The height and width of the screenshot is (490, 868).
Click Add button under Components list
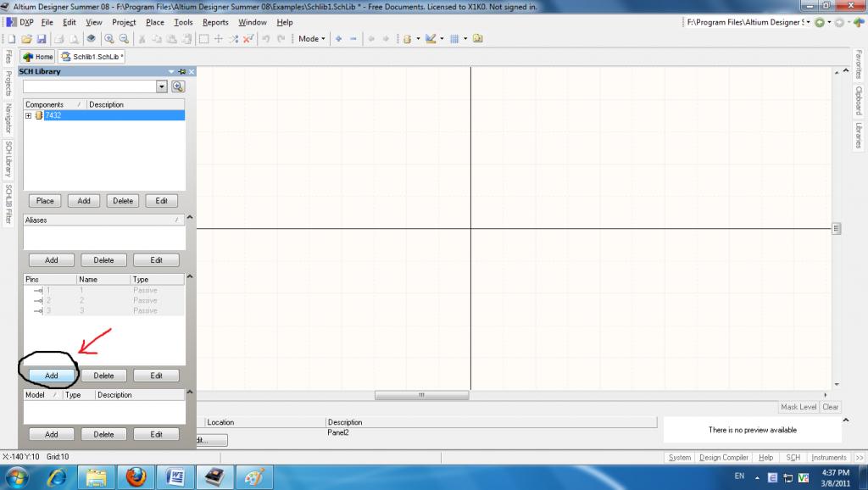pyautogui.click(x=84, y=201)
